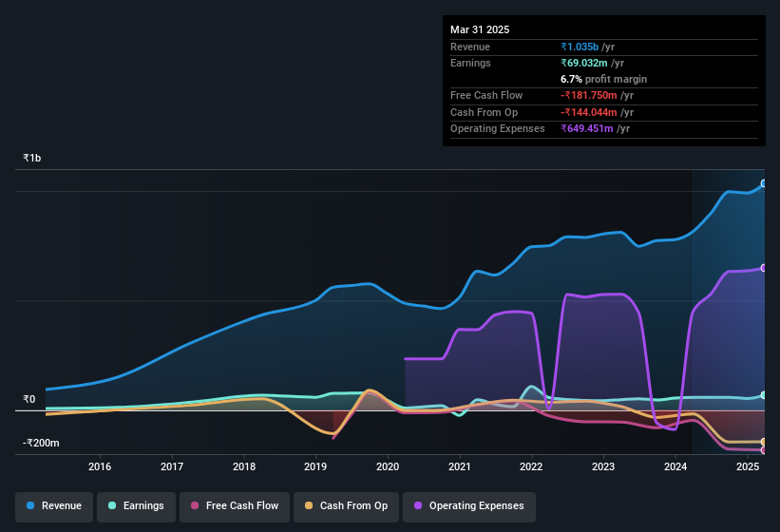Screen dimensions: 780x532
Task: Click the 2022 x-axis label
Action: tap(531, 466)
